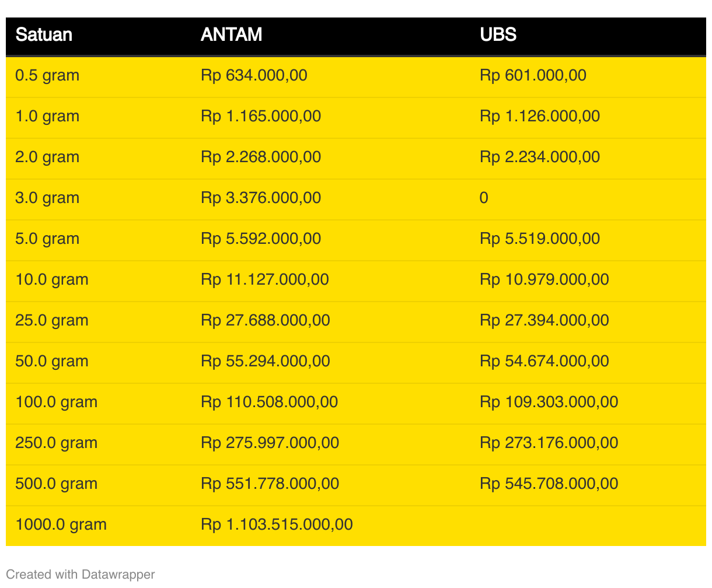The height and width of the screenshot is (588, 712).
Task: Click the ANTAM column header
Action: tap(231, 35)
